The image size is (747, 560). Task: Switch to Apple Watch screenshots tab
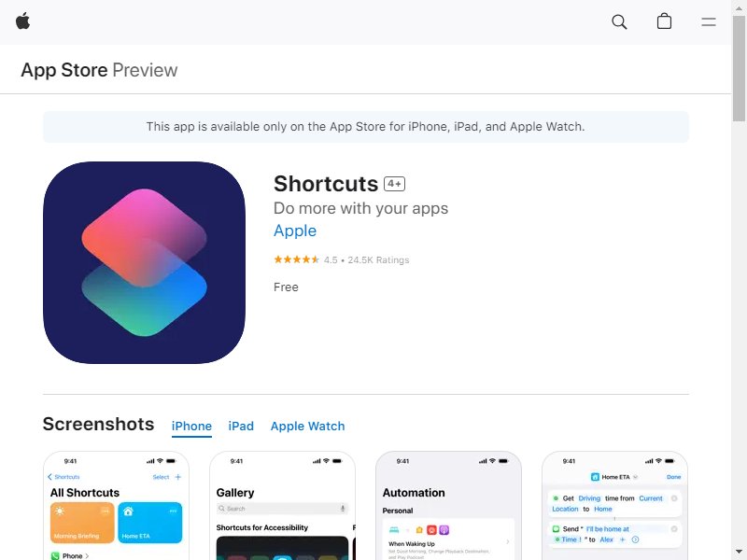(x=307, y=426)
